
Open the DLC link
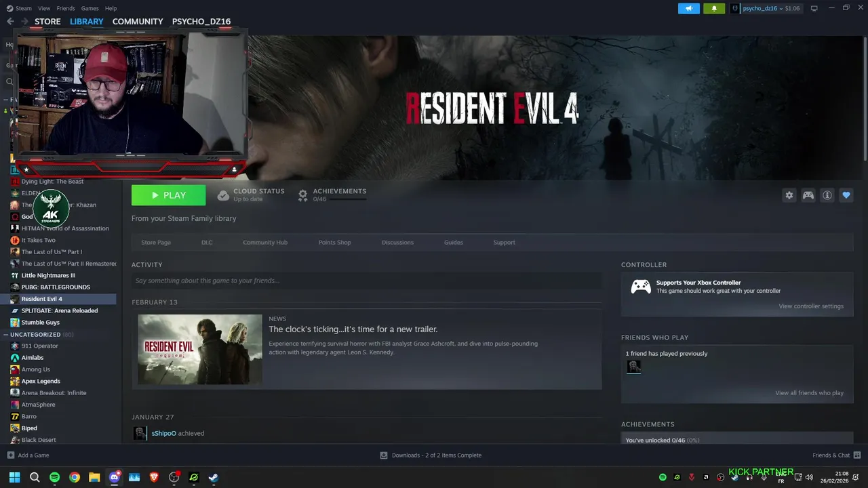207,242
